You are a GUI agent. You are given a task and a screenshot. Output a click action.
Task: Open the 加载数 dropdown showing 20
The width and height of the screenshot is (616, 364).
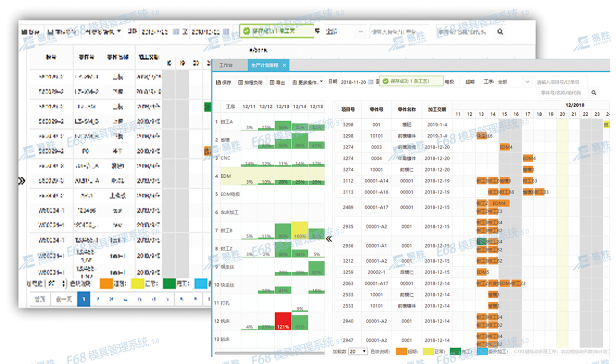pyautogui.click(x=358, y=352)
